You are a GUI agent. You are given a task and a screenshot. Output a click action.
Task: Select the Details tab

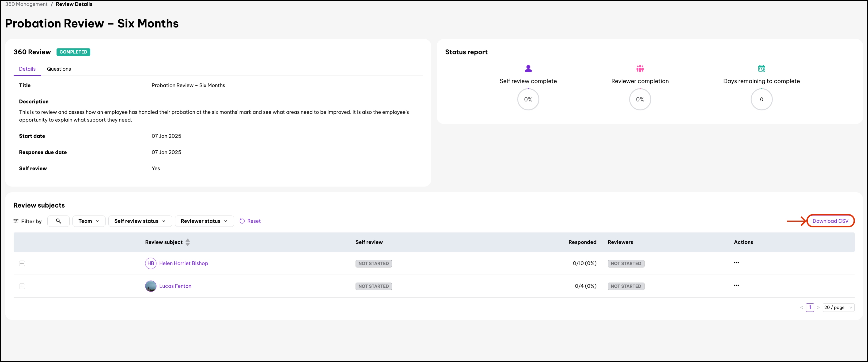click(x=27, y=69)
